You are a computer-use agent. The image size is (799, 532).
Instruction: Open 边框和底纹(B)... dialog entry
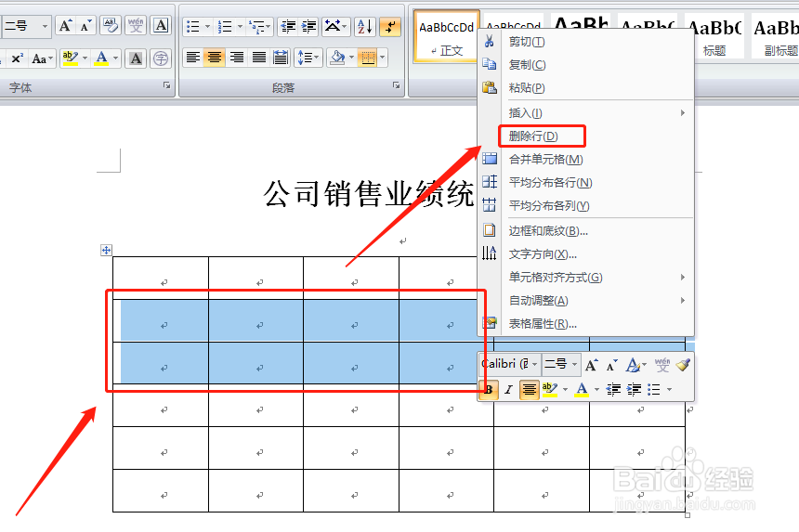[586, 231]
